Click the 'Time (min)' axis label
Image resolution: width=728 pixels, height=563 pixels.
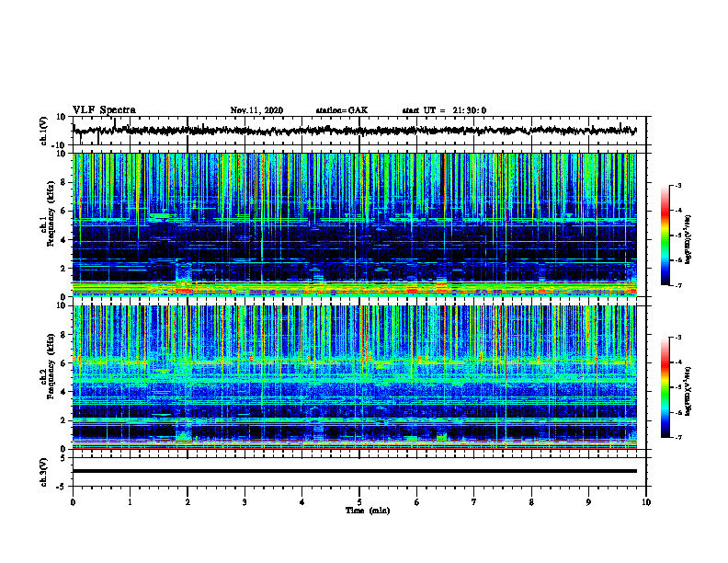pos(368,511)
